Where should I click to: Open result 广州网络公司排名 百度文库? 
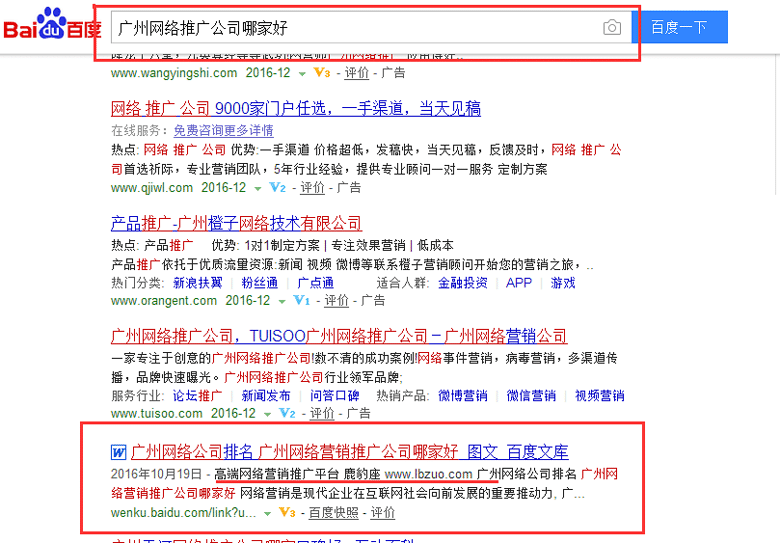(350, 452)
